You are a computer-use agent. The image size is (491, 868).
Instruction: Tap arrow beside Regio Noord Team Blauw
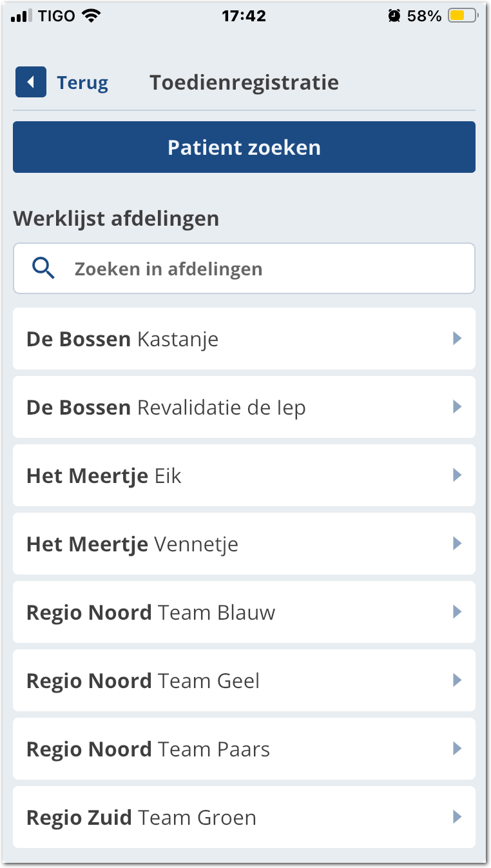tap(457, 612)
